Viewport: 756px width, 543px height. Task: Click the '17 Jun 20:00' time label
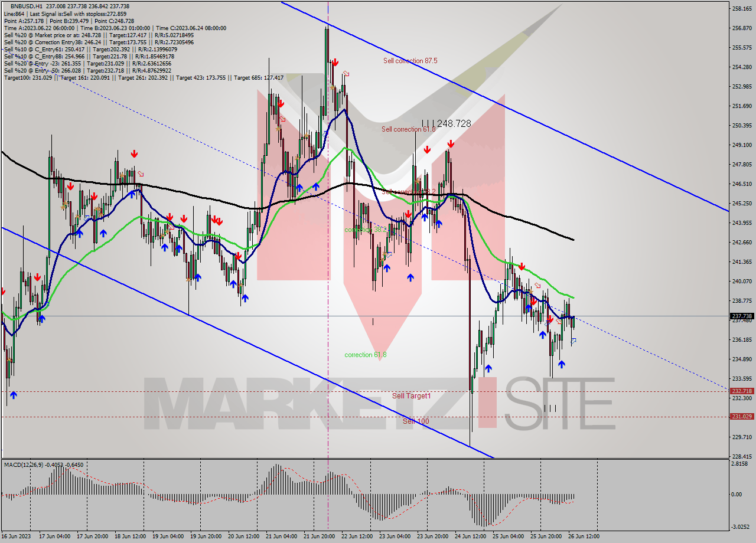(x=92, y=537)
